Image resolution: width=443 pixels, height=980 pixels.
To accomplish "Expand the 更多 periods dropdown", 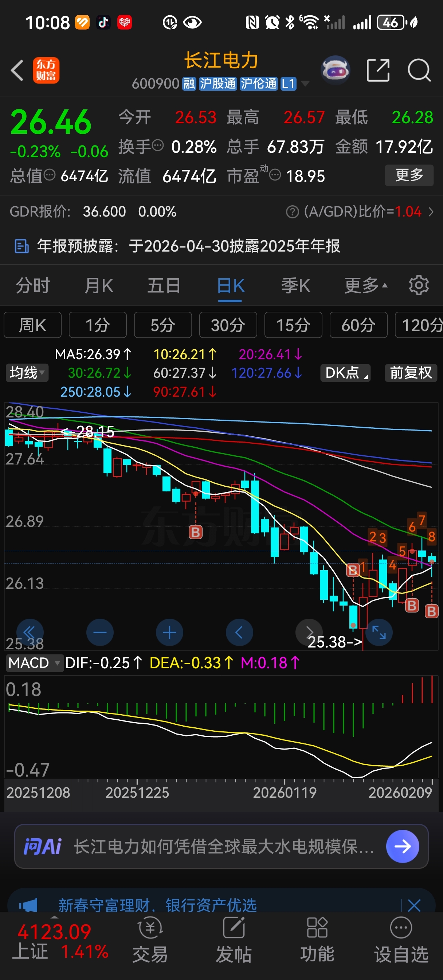I will click(365, 285).
